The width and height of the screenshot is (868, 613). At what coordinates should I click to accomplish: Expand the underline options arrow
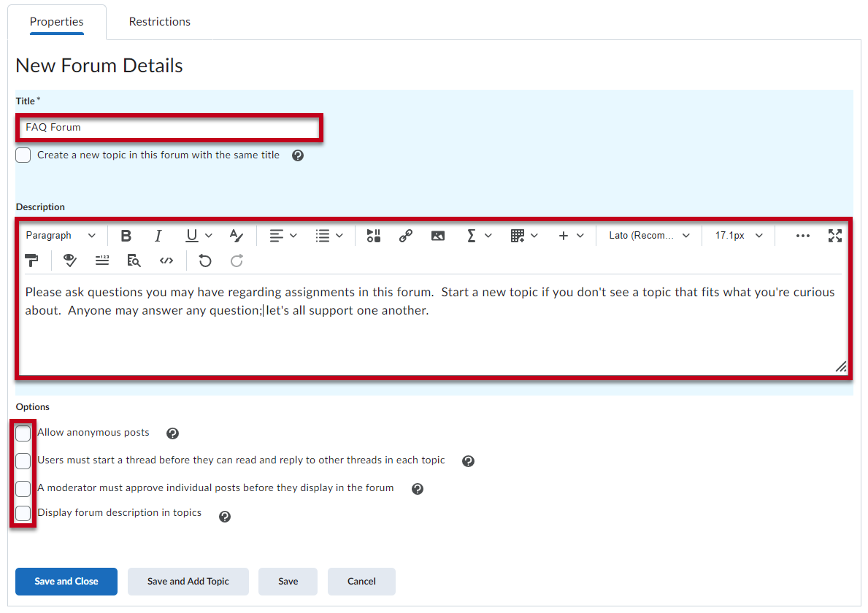[209, 236]
